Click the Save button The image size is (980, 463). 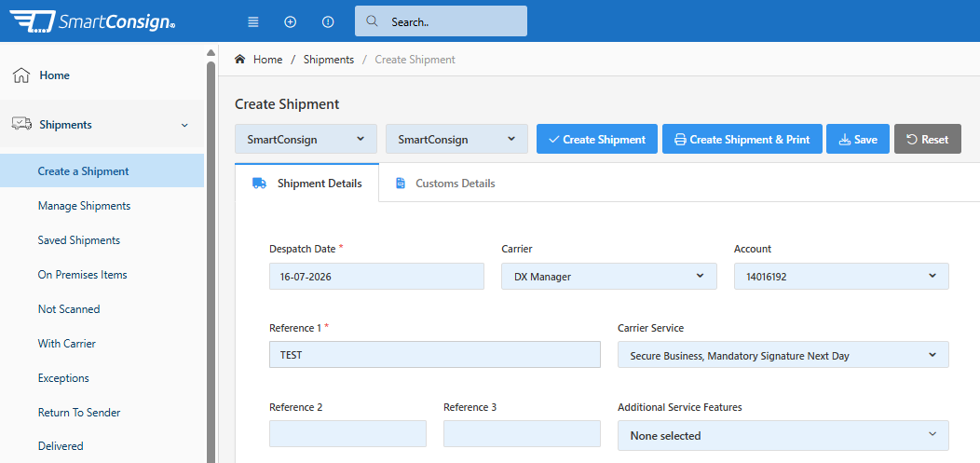857,139
